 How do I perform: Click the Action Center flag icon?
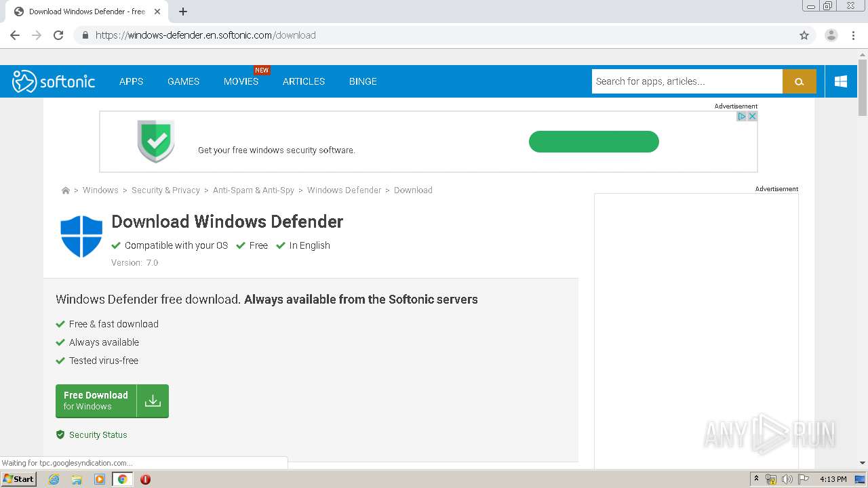coord(804,479)
